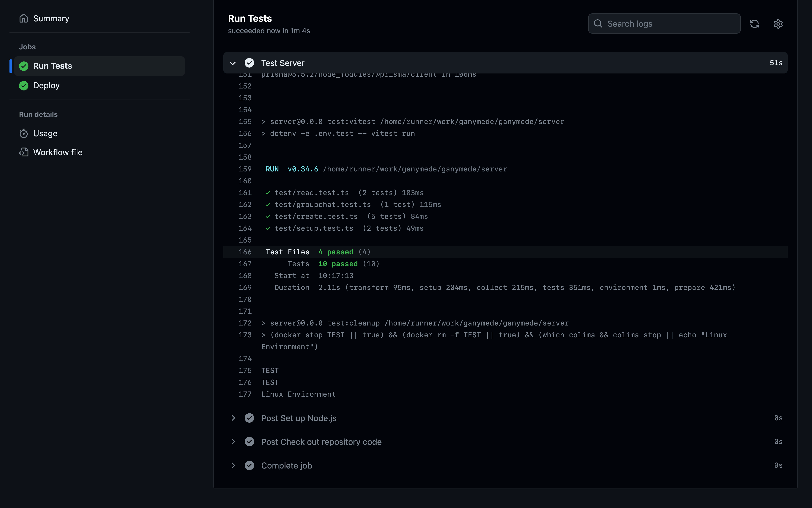Click the Usage stopwatch icon
The height and width of the screenshot is (508, 812).
(23, 133)
